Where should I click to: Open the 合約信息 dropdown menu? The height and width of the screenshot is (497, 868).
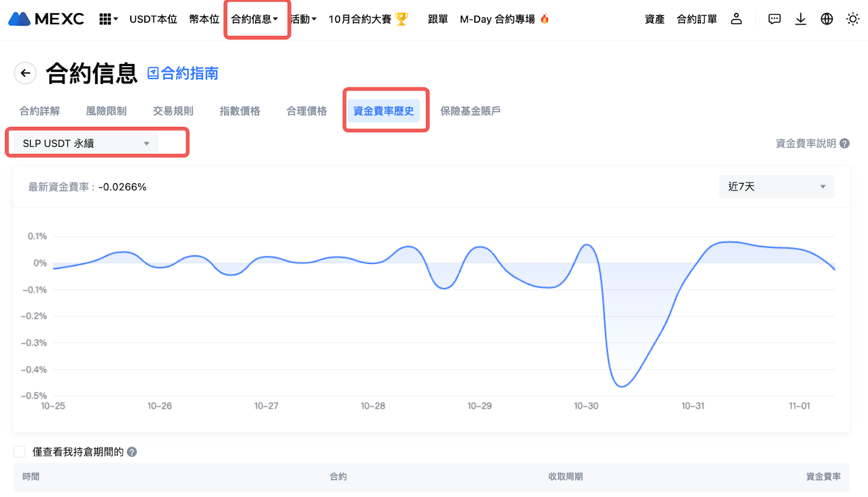[x=254, y=20]
